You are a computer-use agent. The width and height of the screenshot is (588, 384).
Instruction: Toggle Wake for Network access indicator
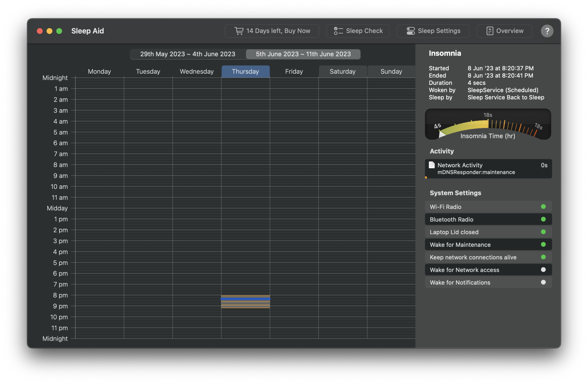click(543, 270)
